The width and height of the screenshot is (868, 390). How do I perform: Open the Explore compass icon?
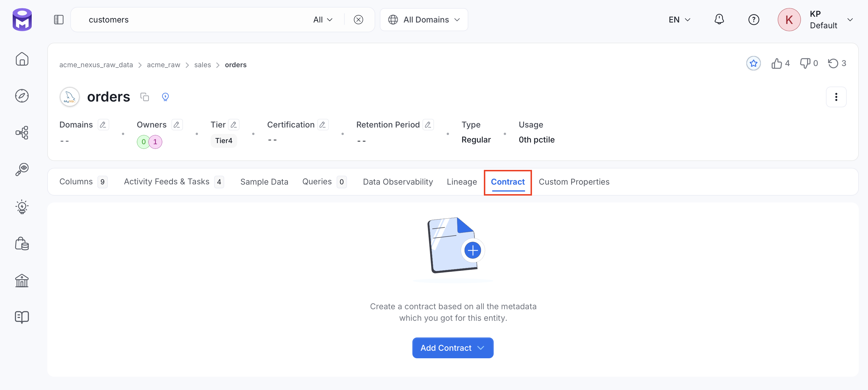point(22,96)
